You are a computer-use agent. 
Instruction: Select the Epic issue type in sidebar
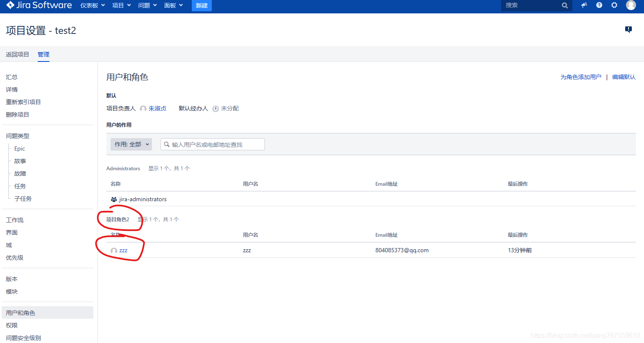[20, 148]
